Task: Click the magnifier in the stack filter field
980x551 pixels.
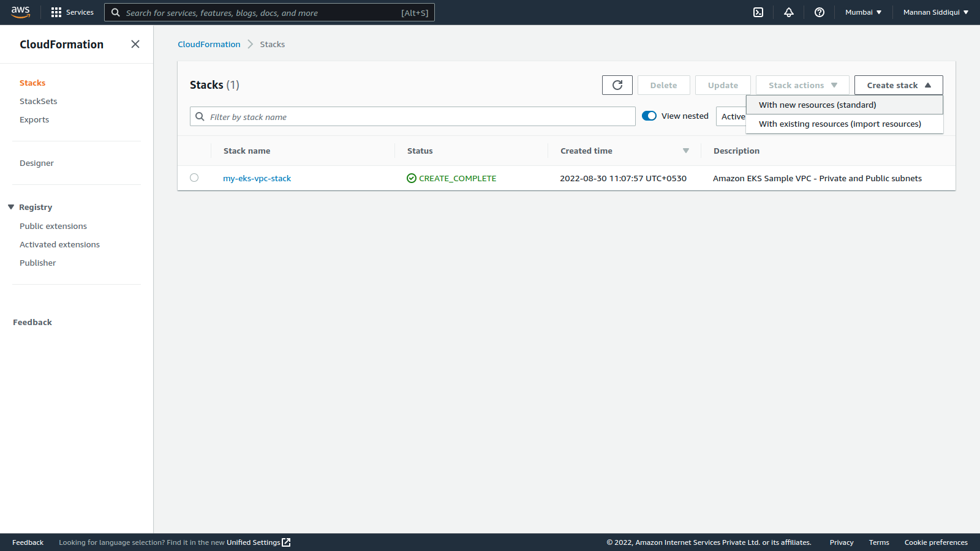Action: pos(200,116)
